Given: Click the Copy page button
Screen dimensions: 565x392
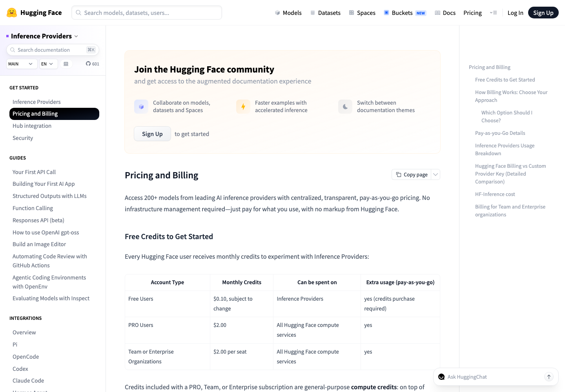Looking at the screenshot, I should (x=412, y=174).
